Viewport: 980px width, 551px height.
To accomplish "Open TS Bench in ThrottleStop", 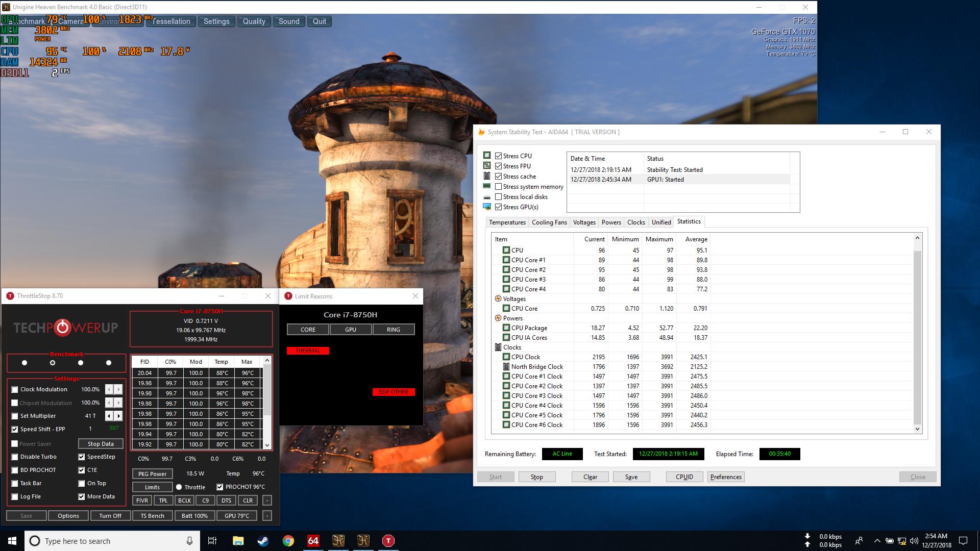I will [152, 516].
